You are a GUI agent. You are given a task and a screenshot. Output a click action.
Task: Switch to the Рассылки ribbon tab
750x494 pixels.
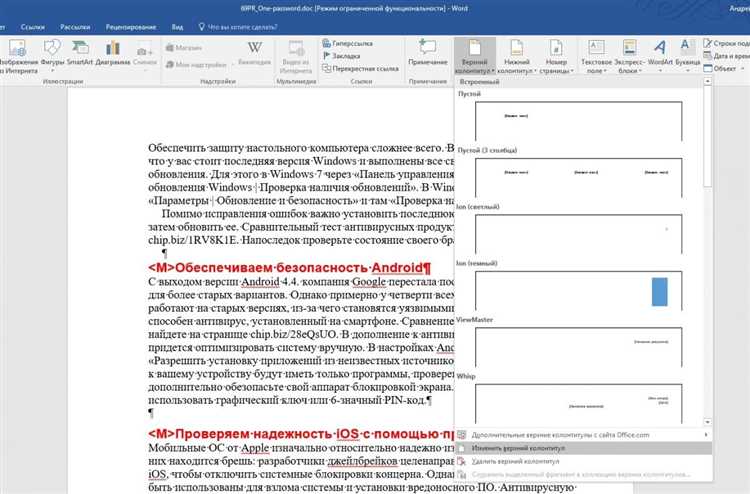75,27
